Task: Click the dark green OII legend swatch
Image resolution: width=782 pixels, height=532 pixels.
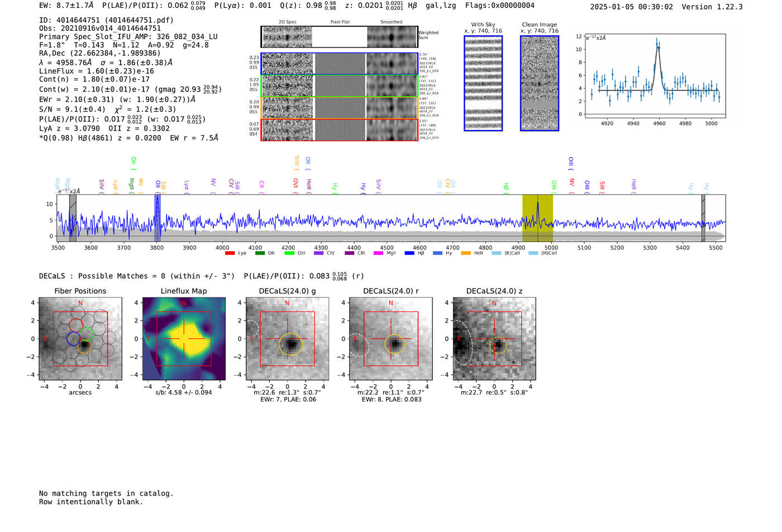Action: [x=260, y=253]
